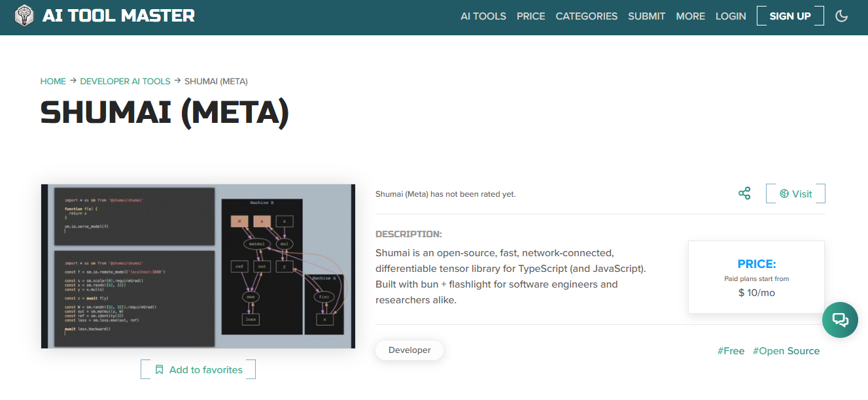Open the CATEGORIES menu
The width and height of the screenshot is (868, 400).
[587, 16]
